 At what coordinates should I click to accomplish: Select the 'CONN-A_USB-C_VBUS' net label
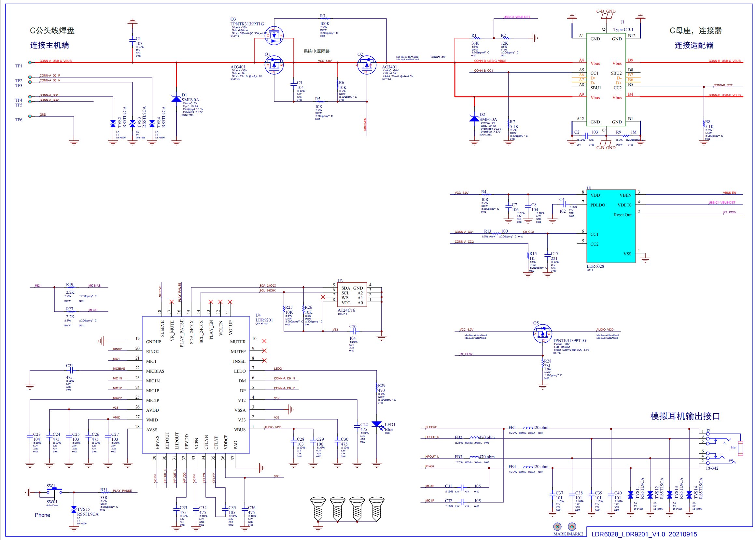55,61
